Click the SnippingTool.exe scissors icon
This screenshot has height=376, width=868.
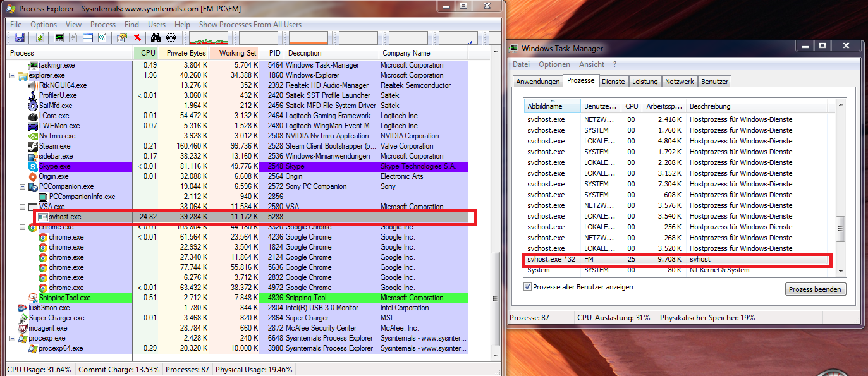click(33, 298)
